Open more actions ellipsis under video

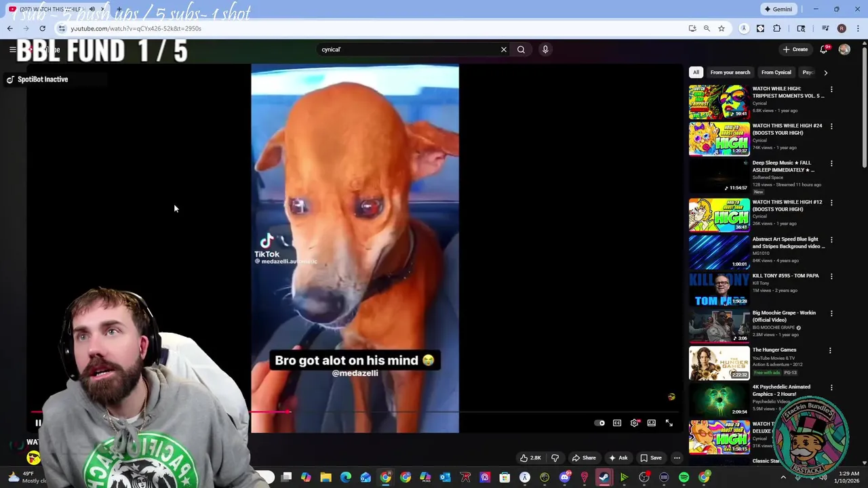677,457
